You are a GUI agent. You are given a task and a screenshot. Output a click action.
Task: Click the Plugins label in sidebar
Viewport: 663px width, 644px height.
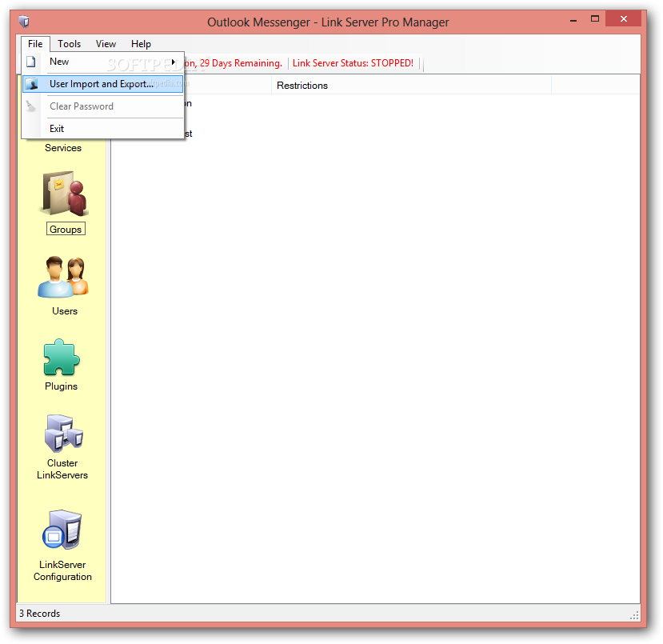[62, 386]
